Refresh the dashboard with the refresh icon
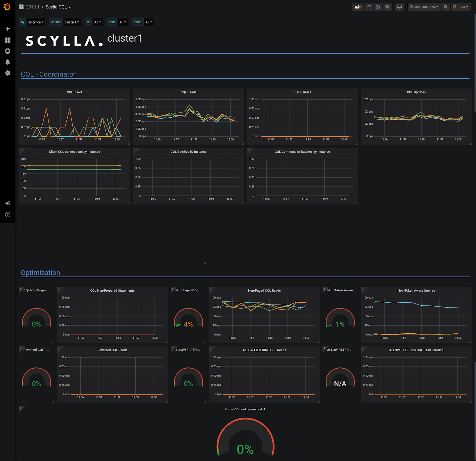 click(455, 7)
